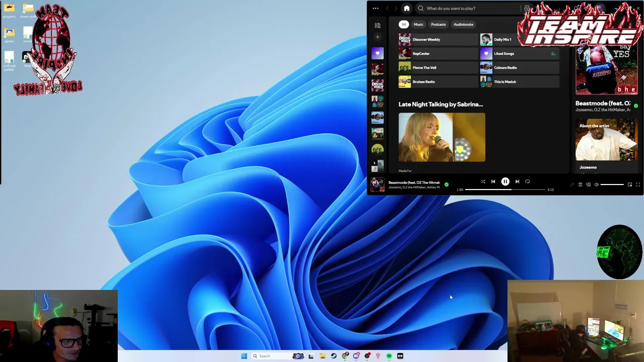Play the Sabrina Carpenter video thumbnail
The image size is (644, 362).
[442, 137]
